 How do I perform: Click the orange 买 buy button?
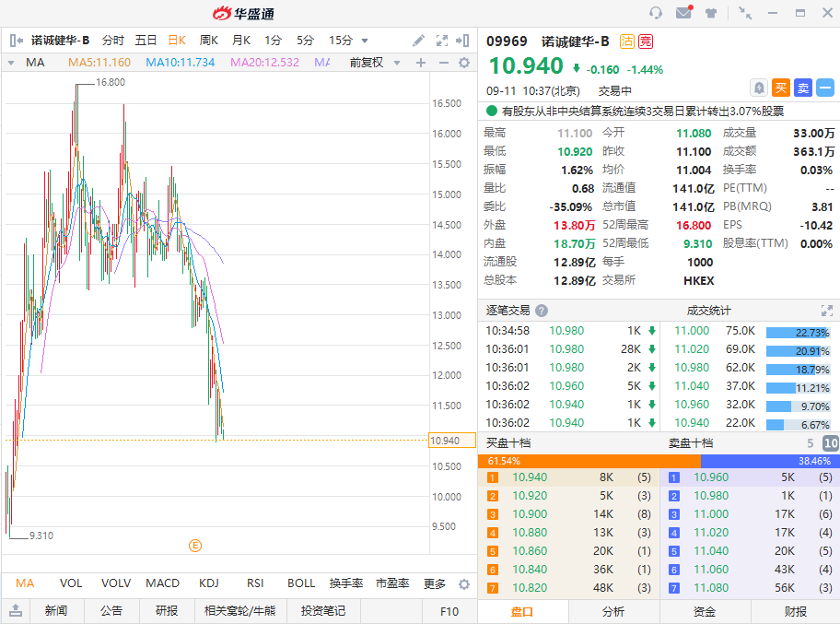781,88
